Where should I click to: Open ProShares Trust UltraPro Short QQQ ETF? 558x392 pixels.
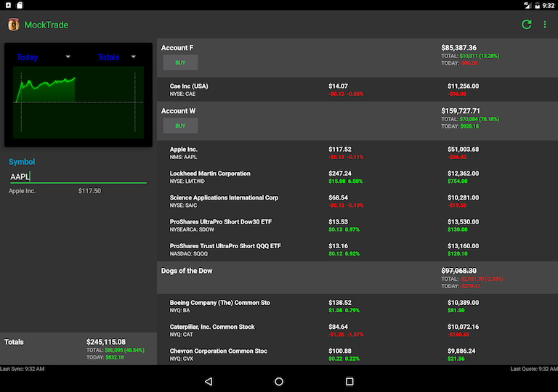click(357, 250)
